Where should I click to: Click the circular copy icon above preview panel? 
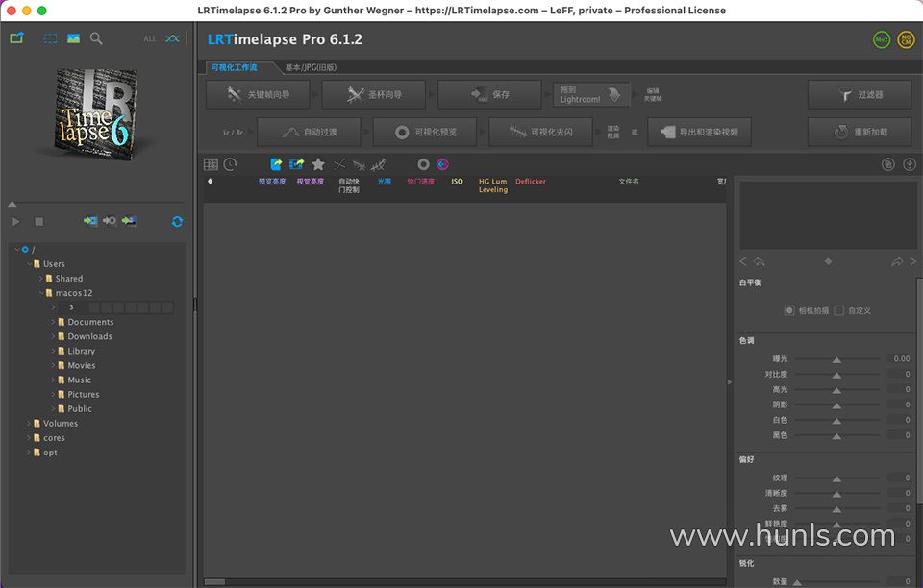(887, 164)
